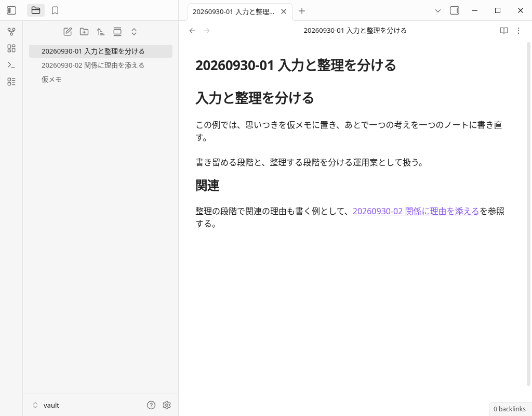Click the note title in the header bar
This screenshot has height=416, width=532.
[x=355, y=31]
